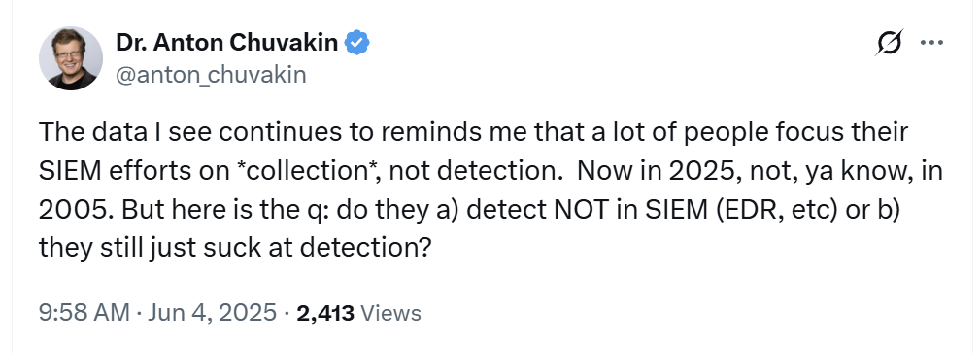Screen dimensions: 980x353
Task: Click the year 2005 in the tweet
Action: click(x=75, y=210)
